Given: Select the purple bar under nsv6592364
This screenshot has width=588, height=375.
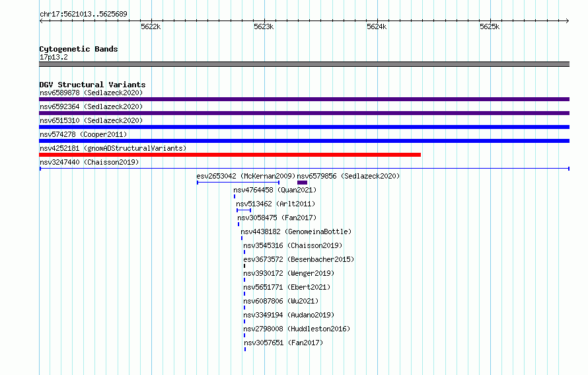Looking at the screenshot, I should click(x=304, y=113).
